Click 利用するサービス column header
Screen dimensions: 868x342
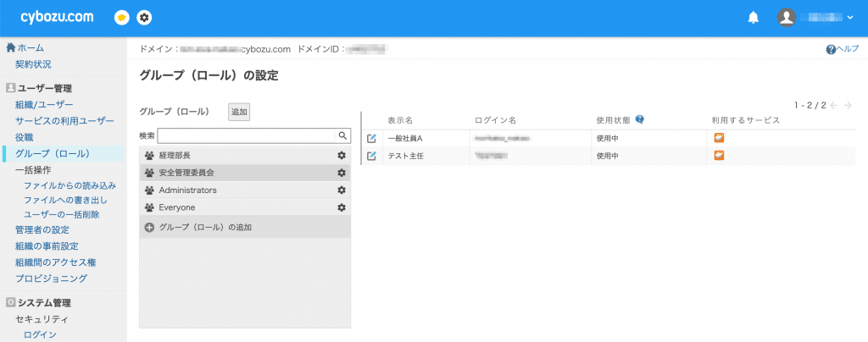pos(746,120)
